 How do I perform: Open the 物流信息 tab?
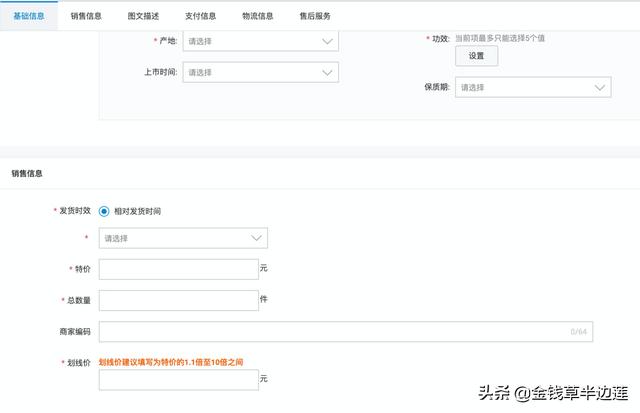click(258, 16)
